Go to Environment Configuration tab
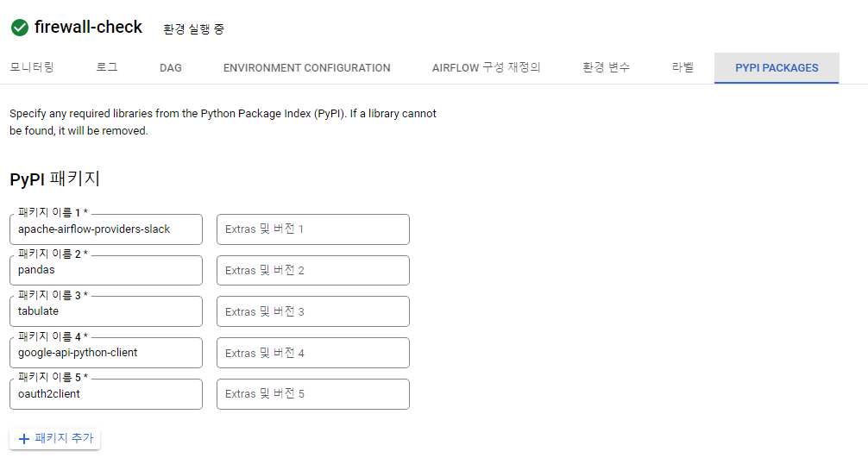This screenshot has height=458, width=868. (306, 67)
